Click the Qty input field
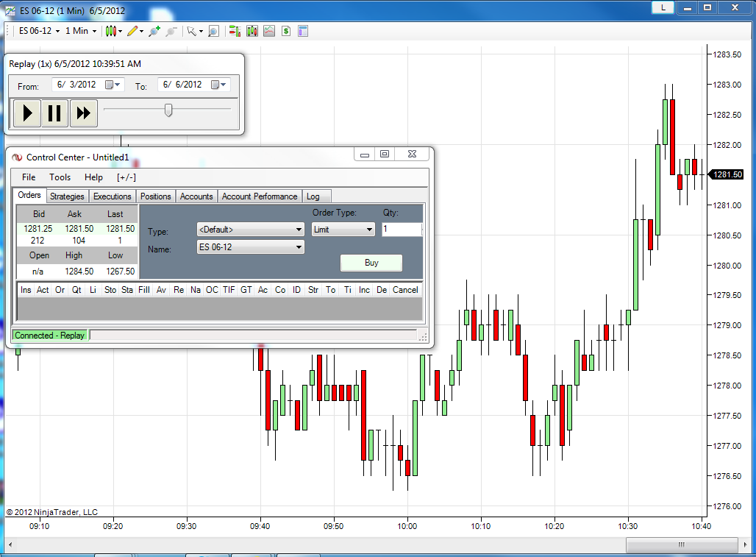Image resolution: width=756 pixels, height=557 pixels. click(402, 229)
